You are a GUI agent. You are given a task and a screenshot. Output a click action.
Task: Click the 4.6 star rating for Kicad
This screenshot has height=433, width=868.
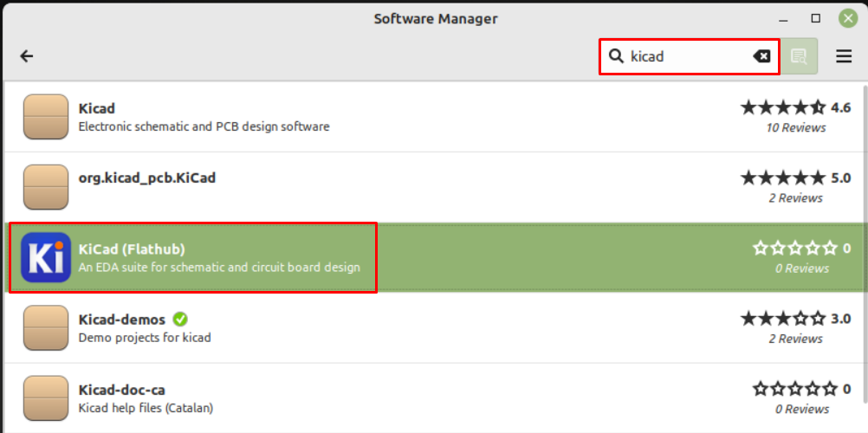pos(795,107)
